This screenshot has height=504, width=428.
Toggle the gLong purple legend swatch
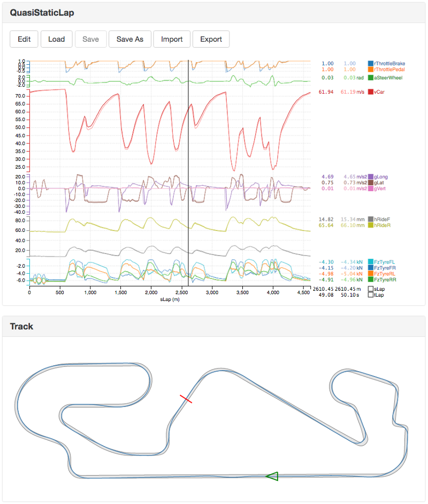(x=371, y=177)
